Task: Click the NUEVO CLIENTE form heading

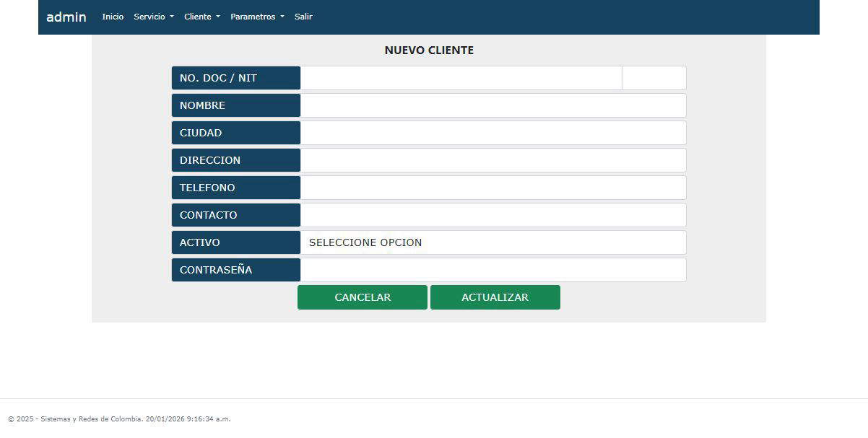Action: [429, 50]
